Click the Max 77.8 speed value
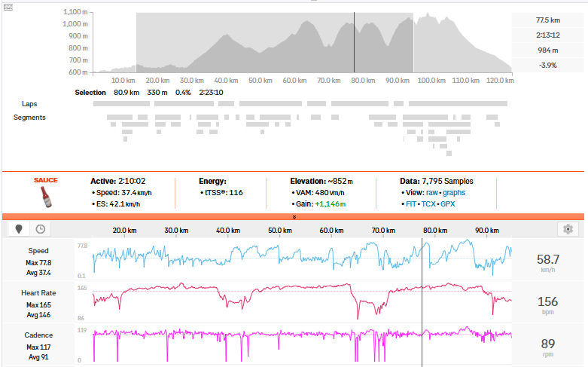588x367 pixels. click(38, 263)
